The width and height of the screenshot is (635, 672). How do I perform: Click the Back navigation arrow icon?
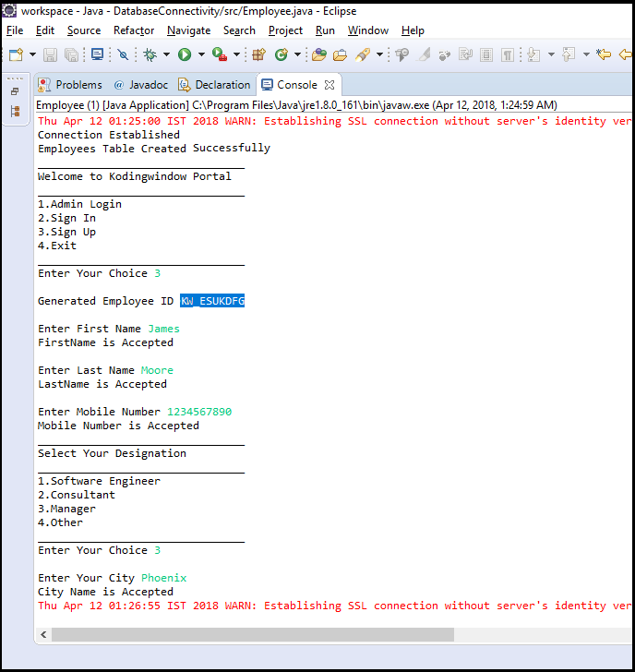(x=627, y=54)
